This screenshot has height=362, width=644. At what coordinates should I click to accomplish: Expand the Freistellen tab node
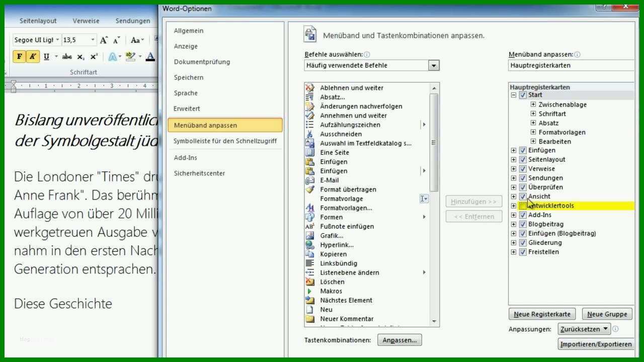point(514,252)
